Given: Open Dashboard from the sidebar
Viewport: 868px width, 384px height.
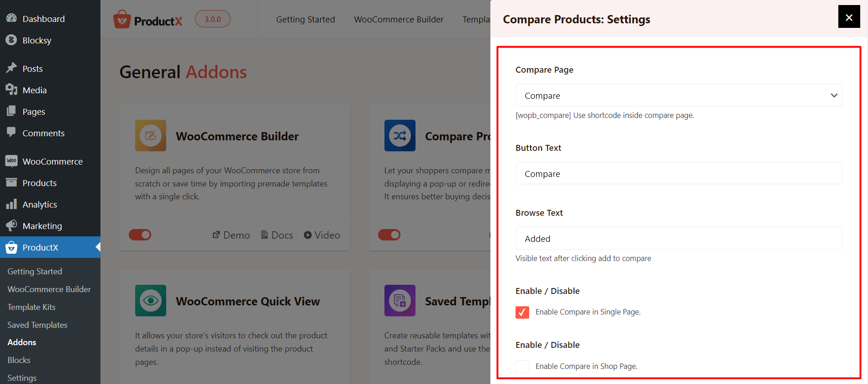Looking at the screenshot, I should point(43,19).
